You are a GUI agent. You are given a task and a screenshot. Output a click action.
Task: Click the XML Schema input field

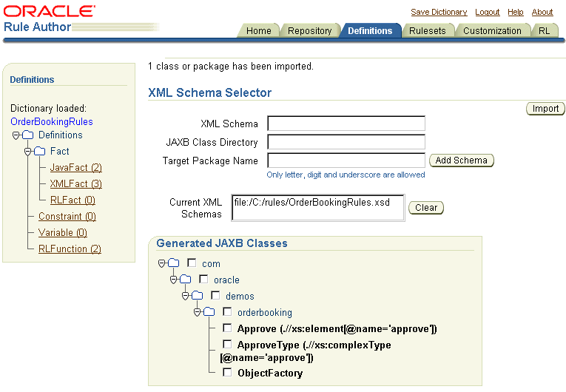click(346, 124)
